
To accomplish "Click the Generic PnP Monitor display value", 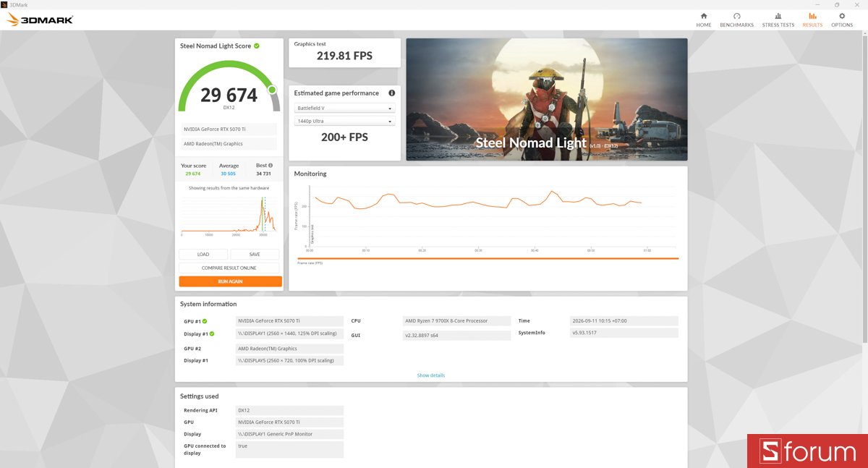I will (289, 434).
